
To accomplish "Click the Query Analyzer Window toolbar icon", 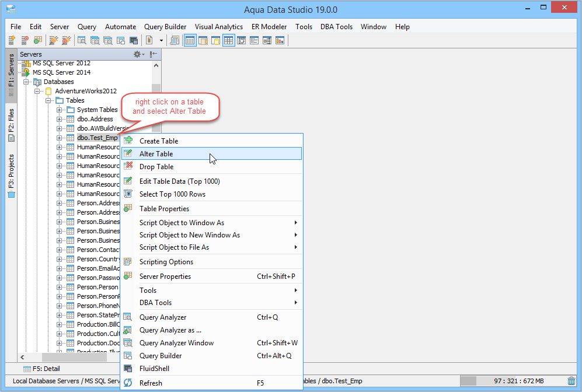I will tap(107, 40).
